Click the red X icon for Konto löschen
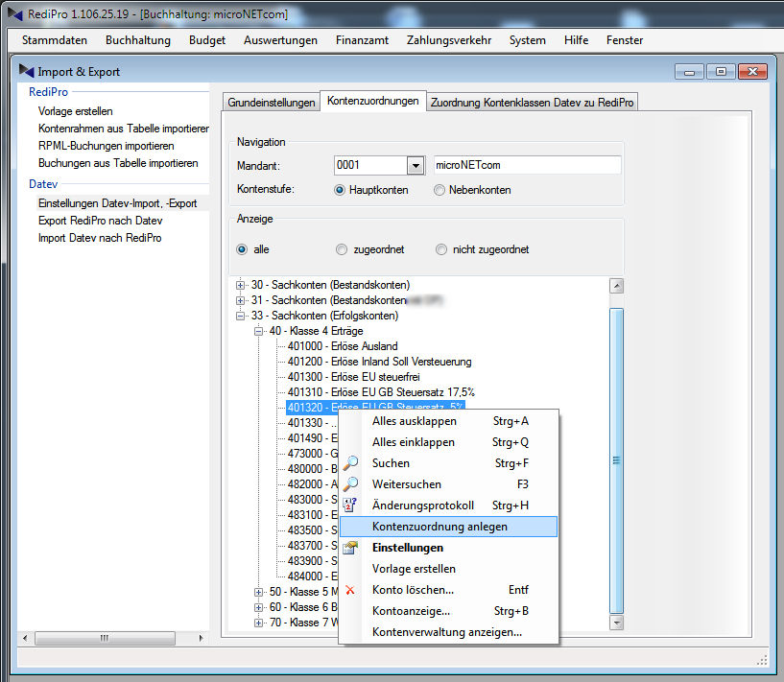The height and width of the screenshot is (682, 784). (x=351, y=590)
